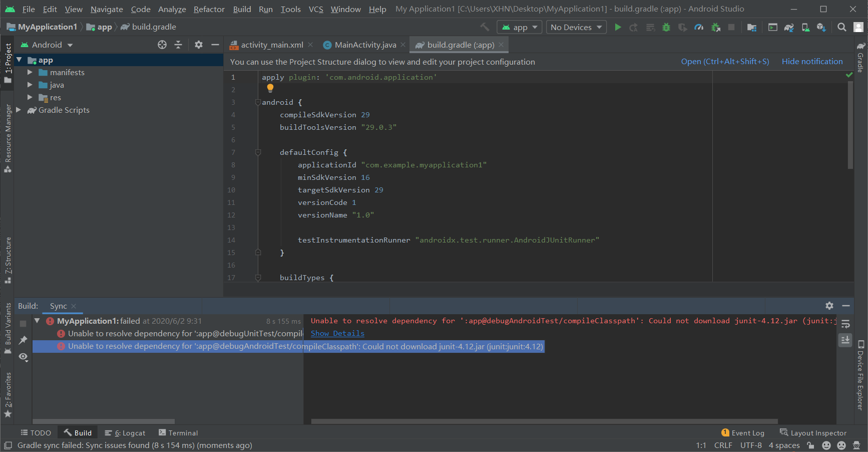Open Gradle side panel tab
The height and width of the screenshot is (452, 868).
point(861,58)
